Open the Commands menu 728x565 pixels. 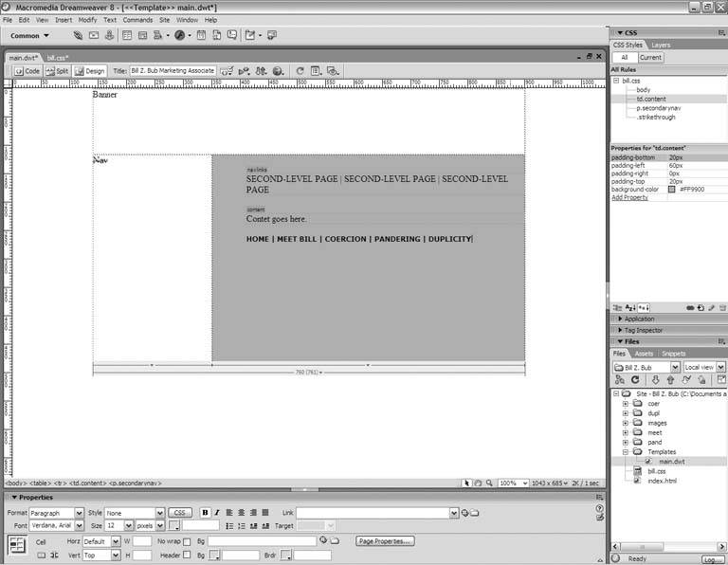(137, 20)
